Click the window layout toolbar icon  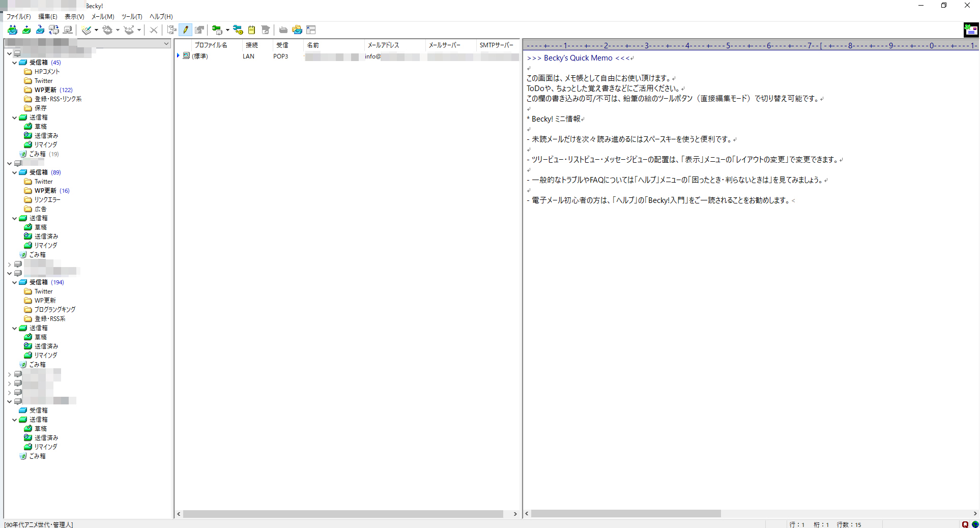tap(311, 30)
